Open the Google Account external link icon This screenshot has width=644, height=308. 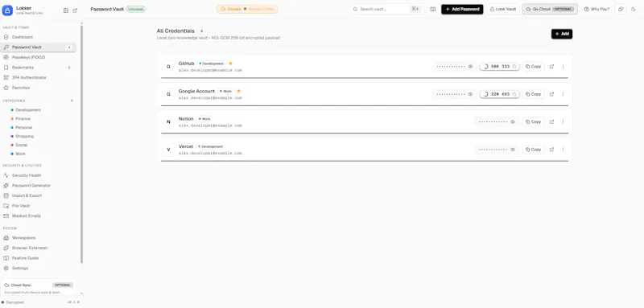pos(551,94)
